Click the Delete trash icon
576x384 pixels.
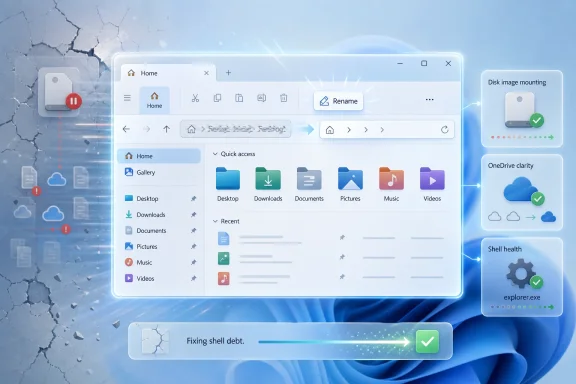coord(284,98)
